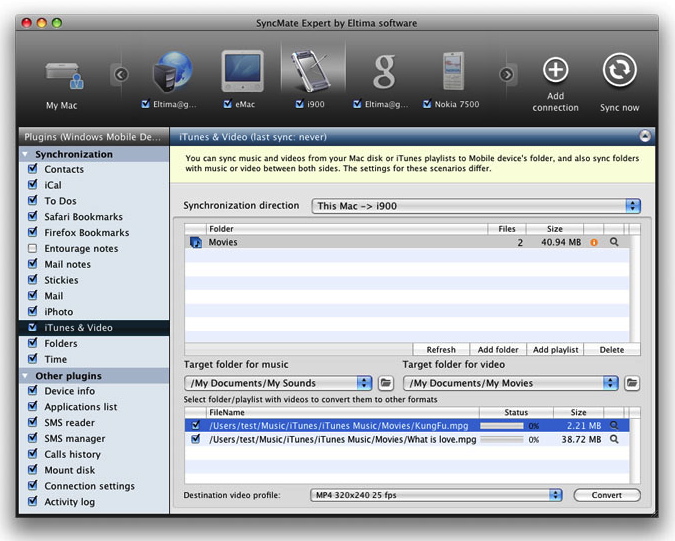Screen dimensions: 675x541
Task: Collapse the Other plugins section triangle
Action: (x=25, y=376)
